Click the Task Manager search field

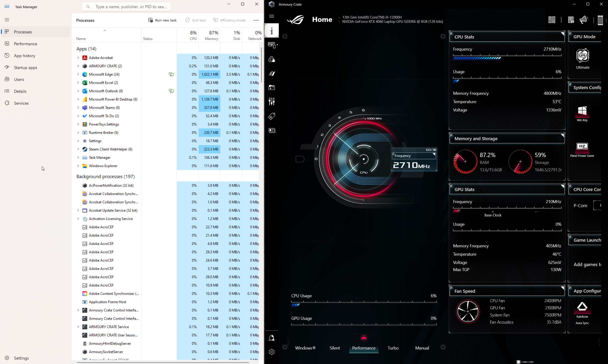pos(127,7)
